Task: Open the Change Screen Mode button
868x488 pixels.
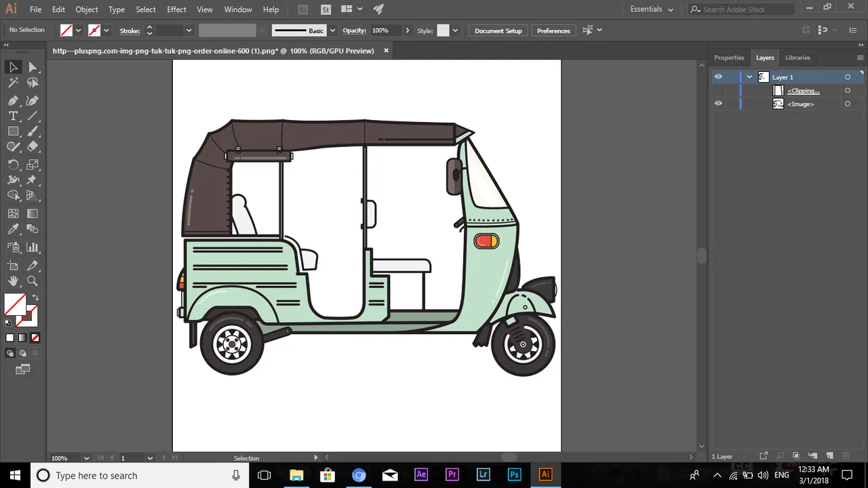Action: 23,369
